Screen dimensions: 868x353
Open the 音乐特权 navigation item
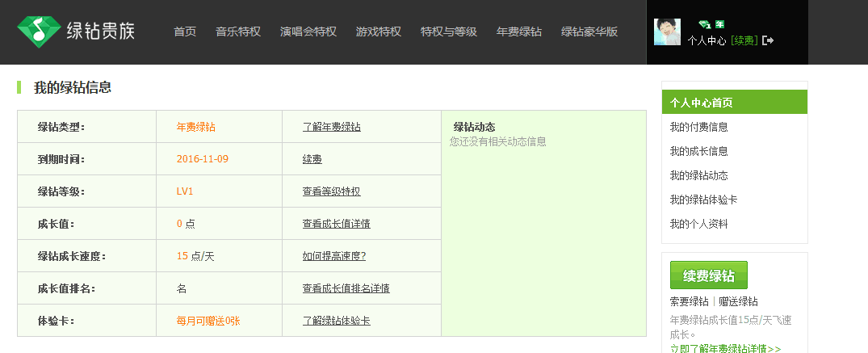tap(238, 32)
